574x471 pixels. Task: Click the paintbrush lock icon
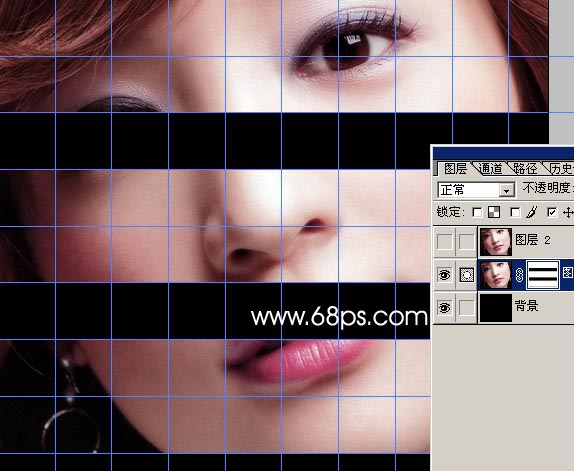click(532, 212)
